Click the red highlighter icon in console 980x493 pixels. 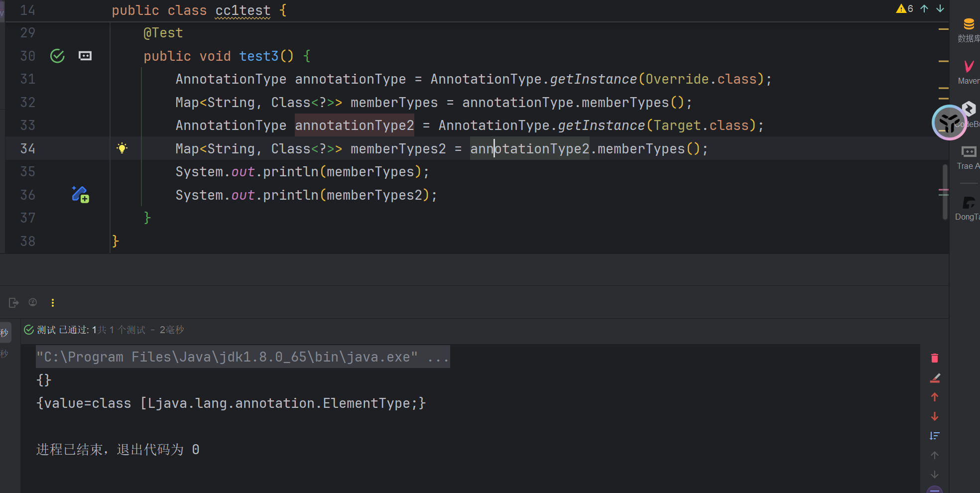coord(935,378)
